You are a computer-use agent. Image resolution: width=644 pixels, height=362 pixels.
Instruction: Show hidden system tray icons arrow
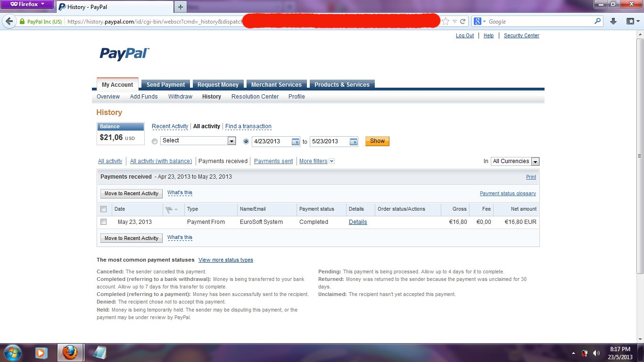tap(573, 353)
